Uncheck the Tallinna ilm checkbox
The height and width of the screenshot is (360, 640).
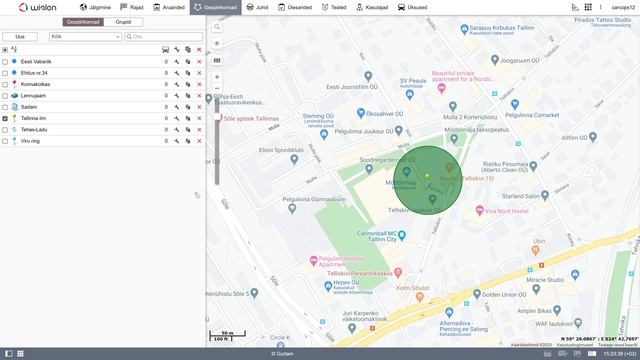5,118
